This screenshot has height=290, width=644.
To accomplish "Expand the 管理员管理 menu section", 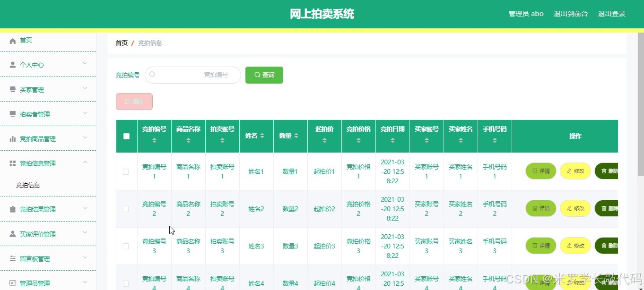I will (35, 282).
